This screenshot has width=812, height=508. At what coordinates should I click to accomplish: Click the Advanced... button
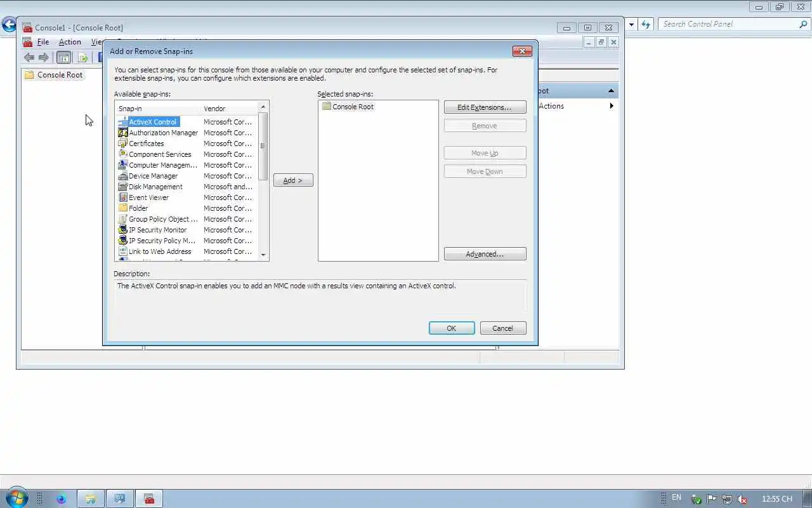pos(485,254)
